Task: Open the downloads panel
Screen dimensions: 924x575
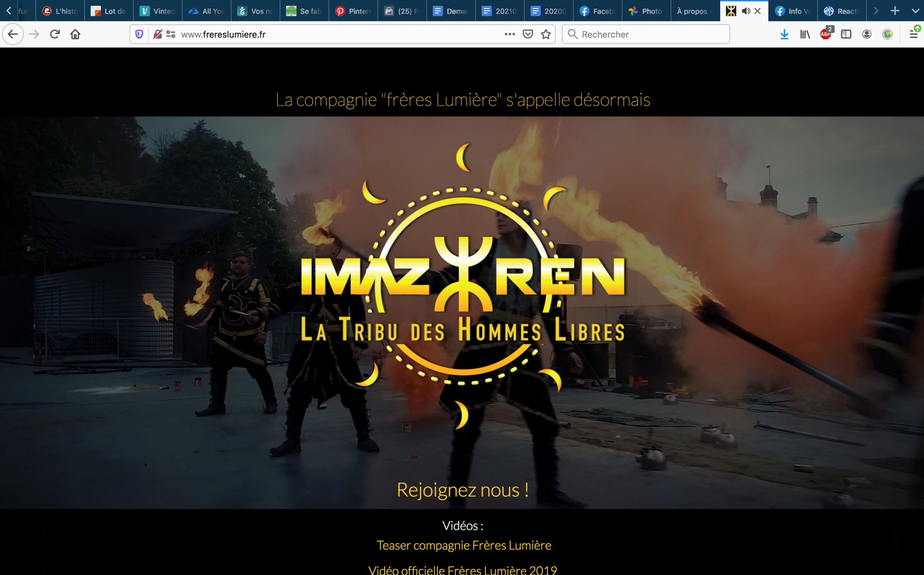Action: [x=784, y=34]
